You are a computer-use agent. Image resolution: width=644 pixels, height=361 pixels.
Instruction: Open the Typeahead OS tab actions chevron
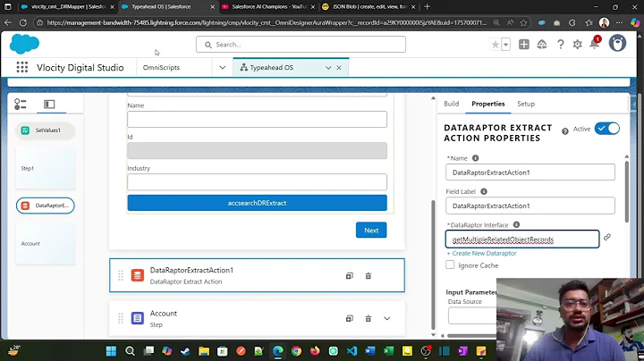pyautogui.click(x=328, y=68)
